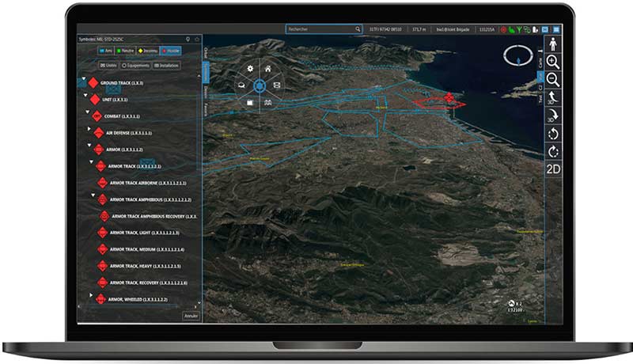Viewport: 633px width, 364px height.
Task: Click the compass ring on the map
Action: click(517, 57)
